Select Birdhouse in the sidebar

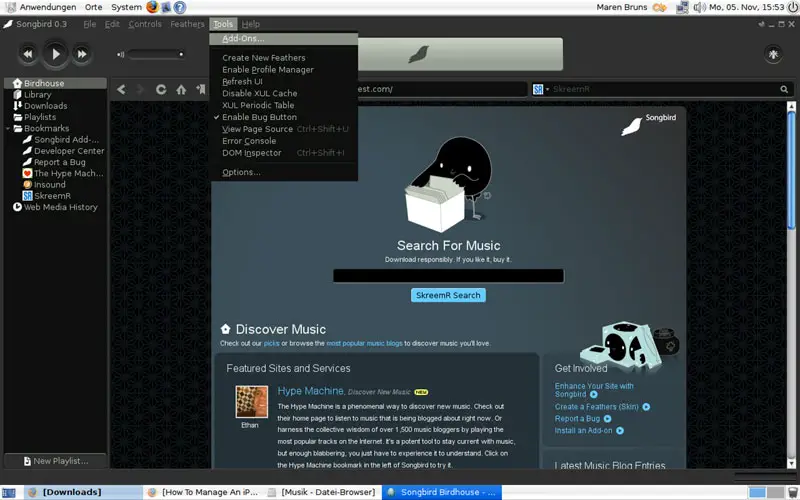[x=56, y=83]
